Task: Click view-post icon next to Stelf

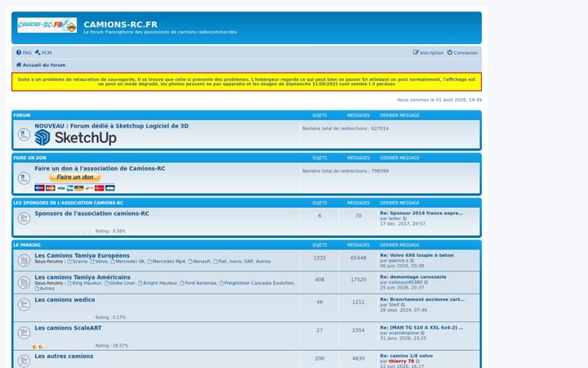Action: (403, 304)
